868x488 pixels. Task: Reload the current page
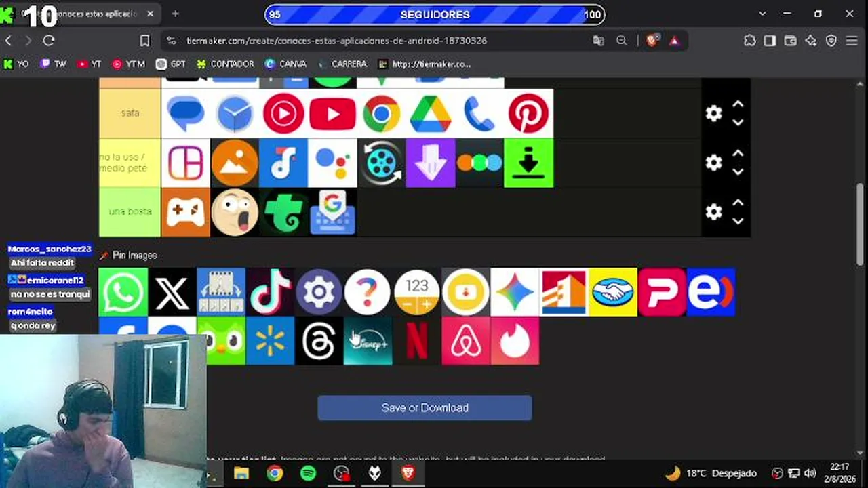[x=49, y=41]
